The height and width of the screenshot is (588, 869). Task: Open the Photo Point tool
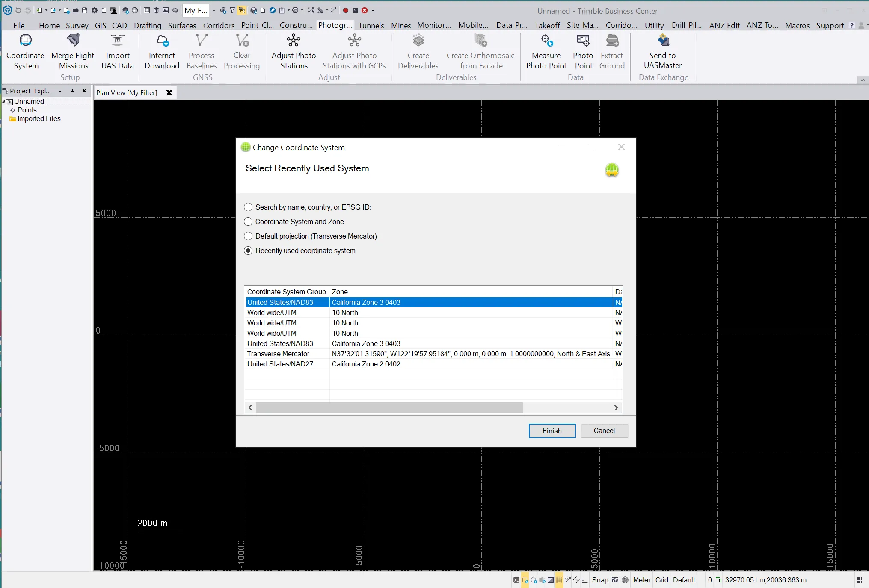(x=583, y=52)
